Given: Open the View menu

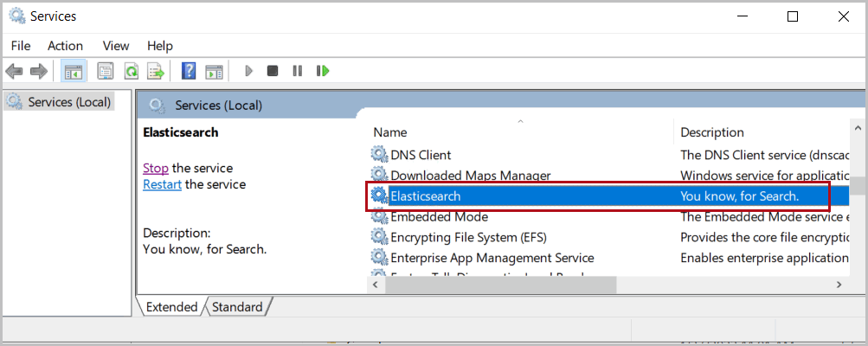Looking at the screenshot, I should 116,46.
